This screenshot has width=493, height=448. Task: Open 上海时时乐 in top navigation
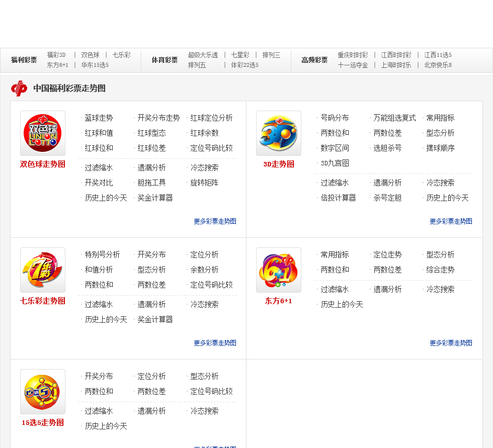(x=396, y=65)
